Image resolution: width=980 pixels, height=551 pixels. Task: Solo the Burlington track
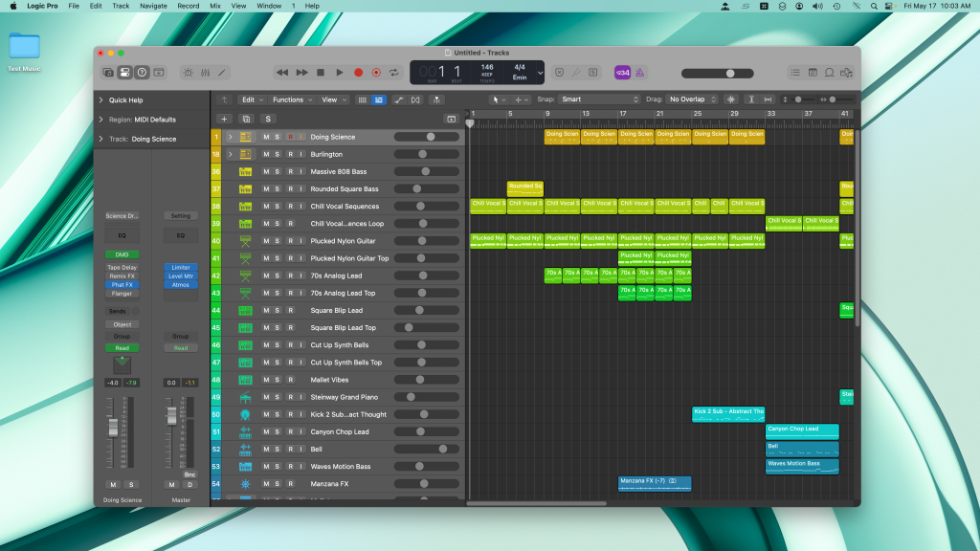pyautogui.click(x=278, y=154)
